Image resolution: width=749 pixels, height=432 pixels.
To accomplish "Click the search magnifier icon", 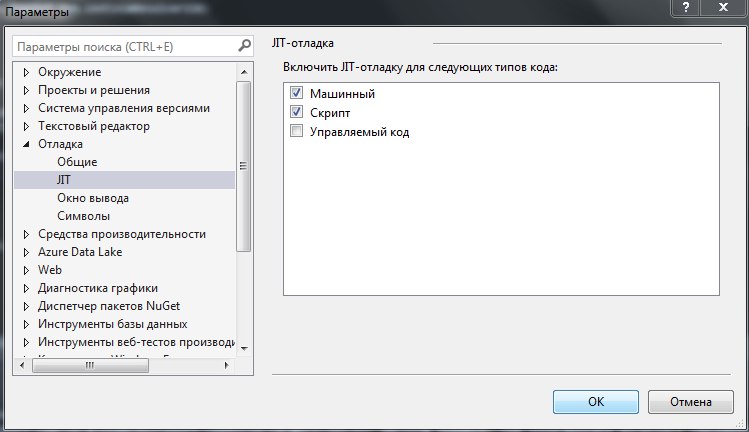I will tap(244, 46).
